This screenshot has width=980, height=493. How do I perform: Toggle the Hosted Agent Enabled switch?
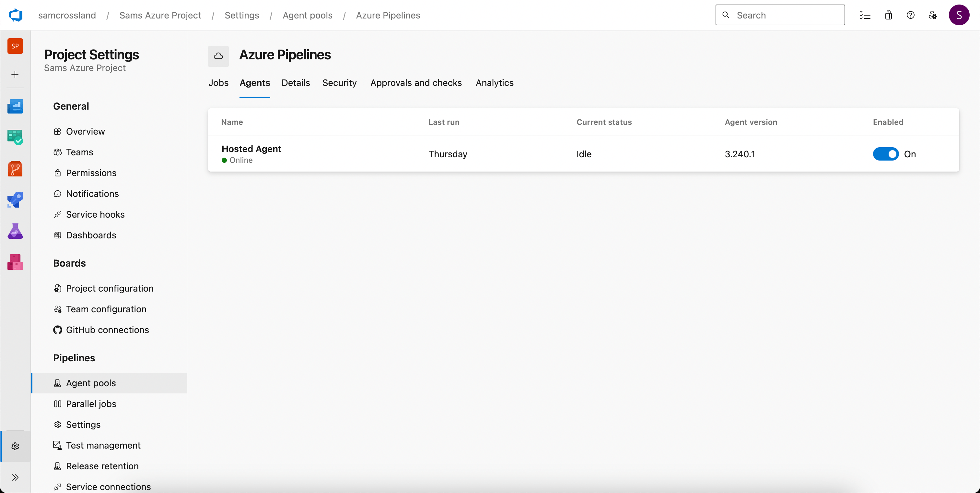(886, 154)
